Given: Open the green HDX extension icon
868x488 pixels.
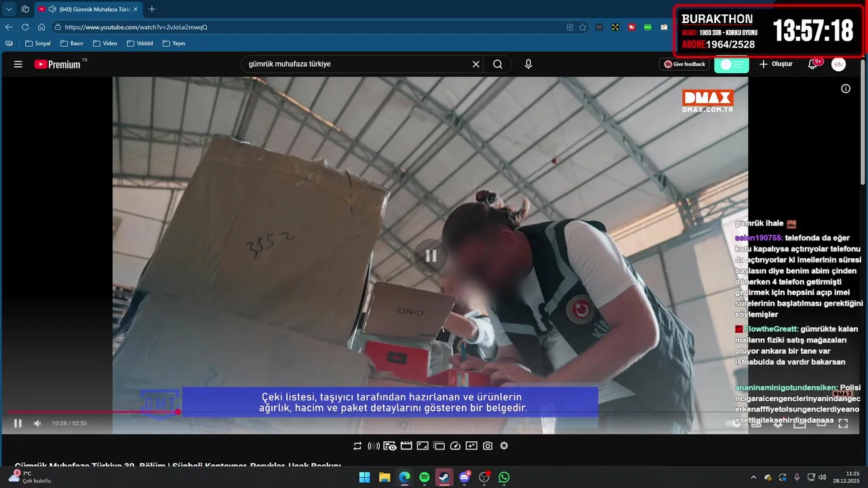Looking at the screenshot, I should [648, 27].
